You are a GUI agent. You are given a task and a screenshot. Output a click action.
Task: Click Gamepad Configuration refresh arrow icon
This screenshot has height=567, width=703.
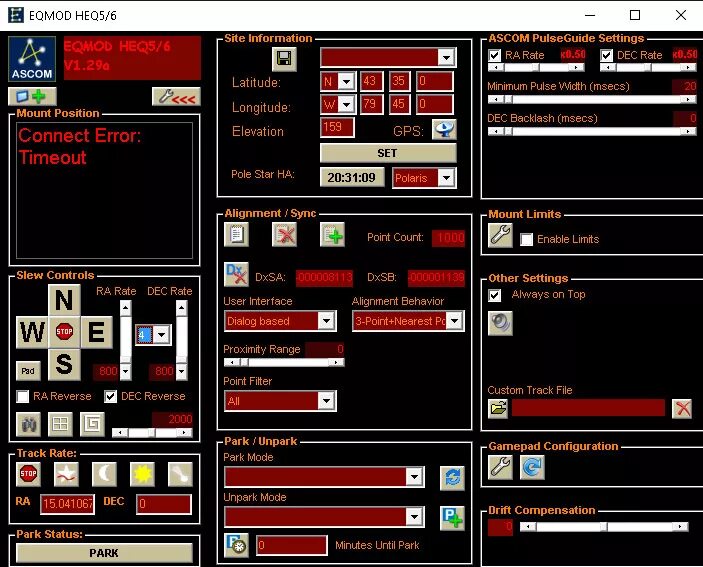[x=532, y=467]
